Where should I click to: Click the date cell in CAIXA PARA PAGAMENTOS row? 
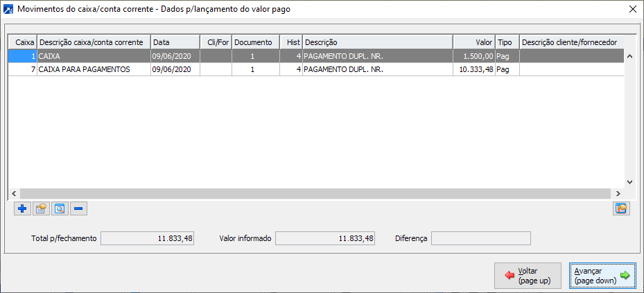(175, 69)
